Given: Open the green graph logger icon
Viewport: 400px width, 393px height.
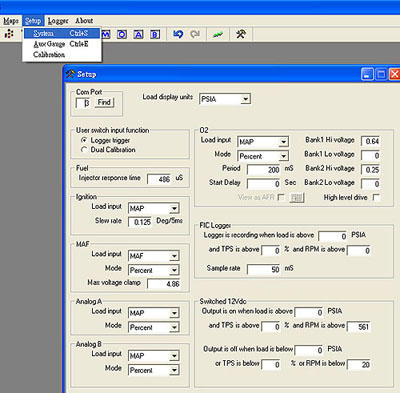Looking at the screenshot, I should 218,34.
